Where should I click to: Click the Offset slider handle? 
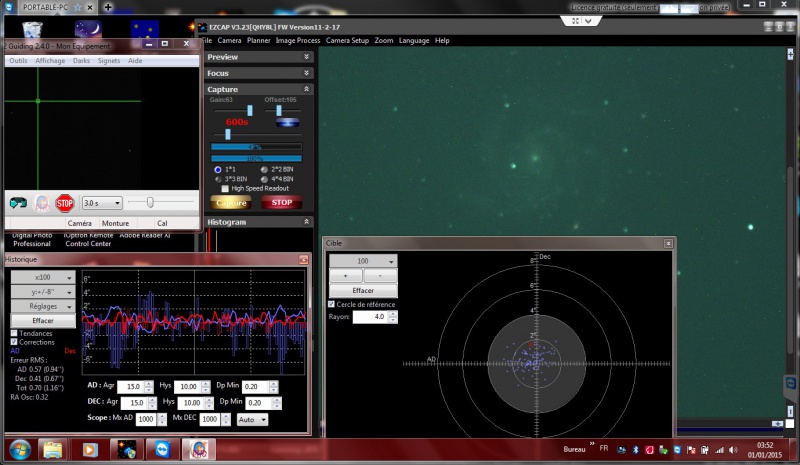pyautogui.click(x=279, y=110)
